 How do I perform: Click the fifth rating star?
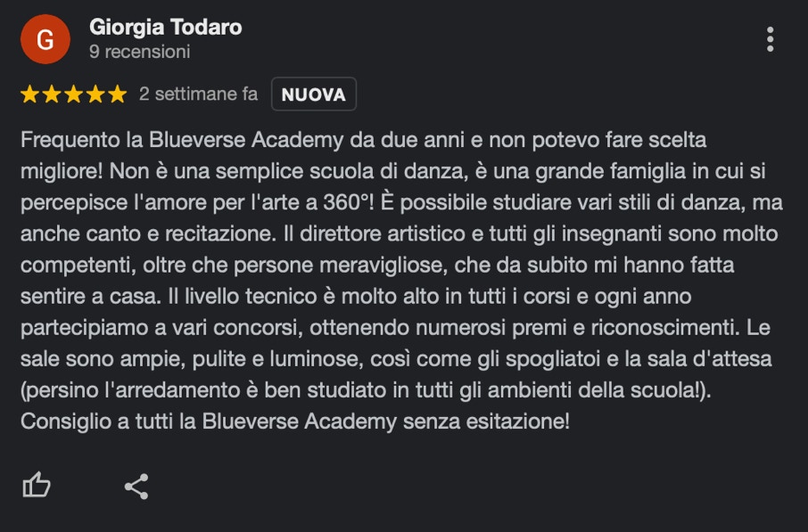coord(117,94)
